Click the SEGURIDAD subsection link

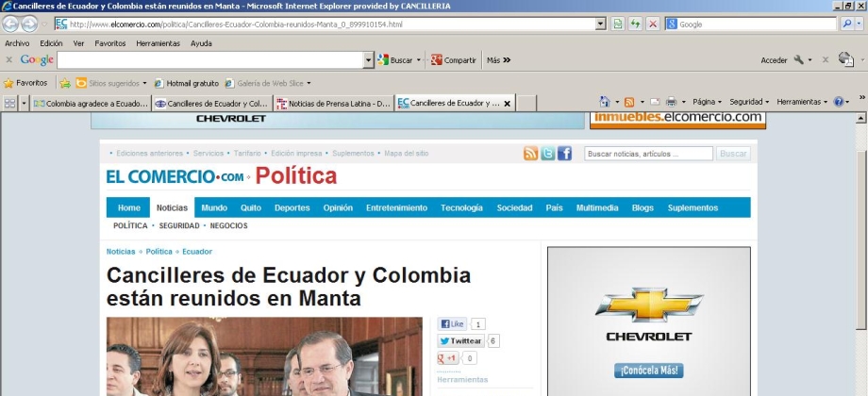[x=179, y=225]
